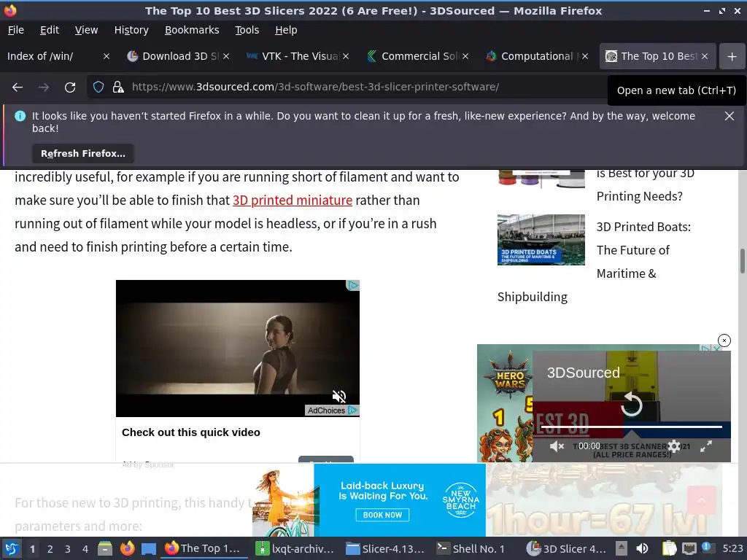747x560 pixels.
Task: Unmute the Check out this quick video ad
Action: pos(339,396)
